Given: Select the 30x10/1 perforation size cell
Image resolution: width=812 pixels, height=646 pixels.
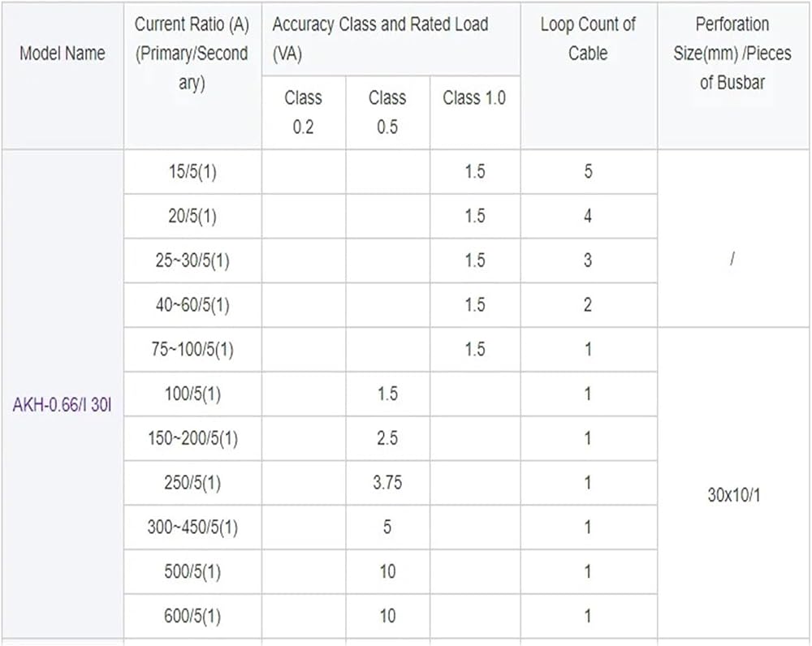Looking at the screenshot, I should (734, 495).
